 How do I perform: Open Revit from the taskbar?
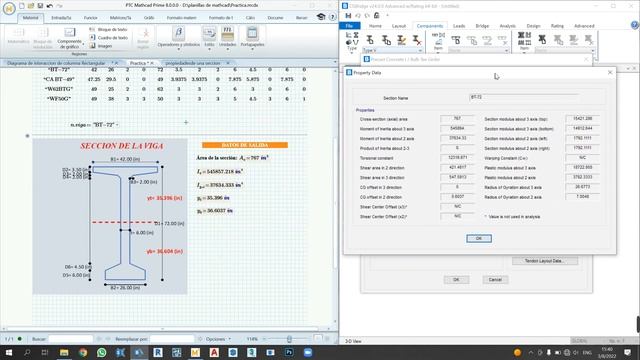[x=158, y=352]
